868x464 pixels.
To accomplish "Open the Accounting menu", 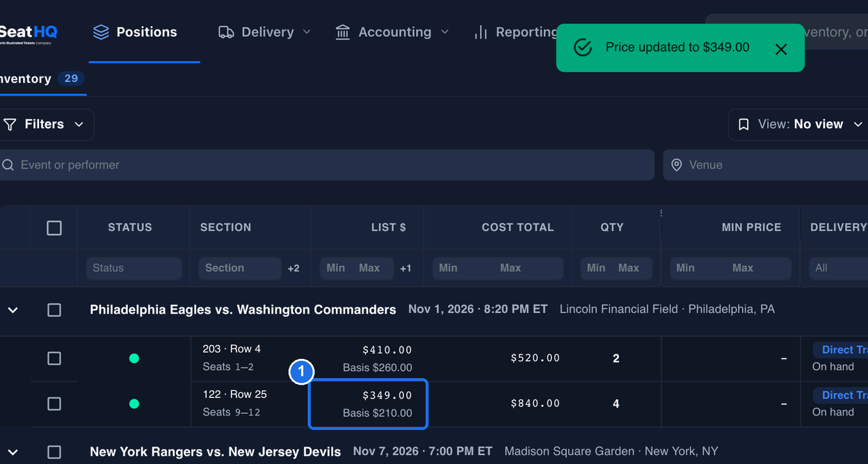I will [x=392, y=32].
